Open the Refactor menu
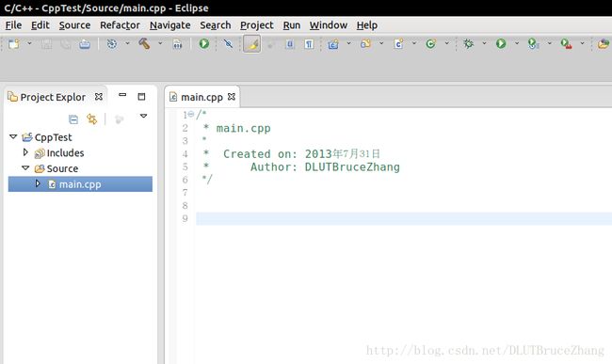612x364 pixels. tap(120, 25)
